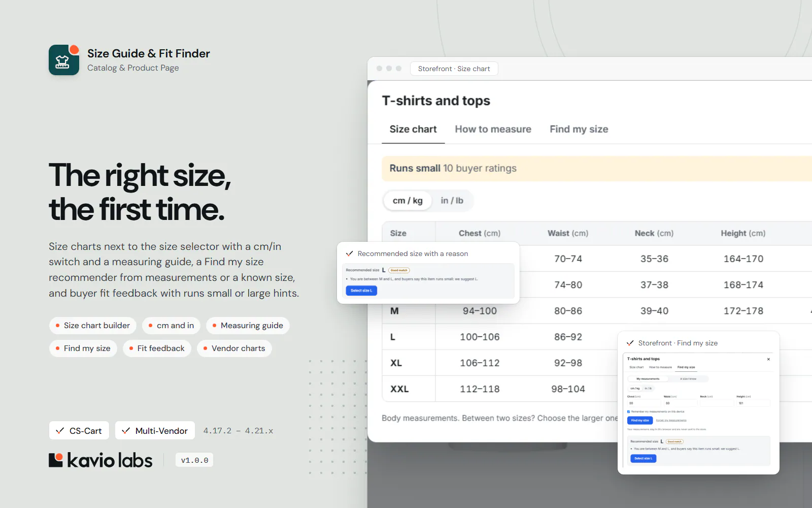Click the Height input field showing 181

pyautogui.click(x=753, y=403)
